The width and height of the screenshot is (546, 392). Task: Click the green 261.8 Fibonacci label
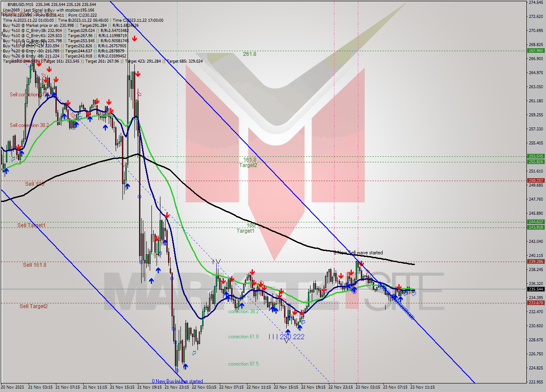pyautogui.click(x=250, y=54)
